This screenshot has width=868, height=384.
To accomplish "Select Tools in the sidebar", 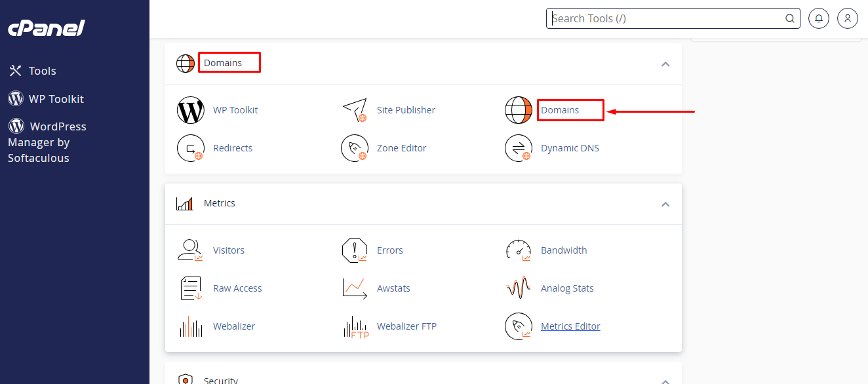I will coord(42,71).
